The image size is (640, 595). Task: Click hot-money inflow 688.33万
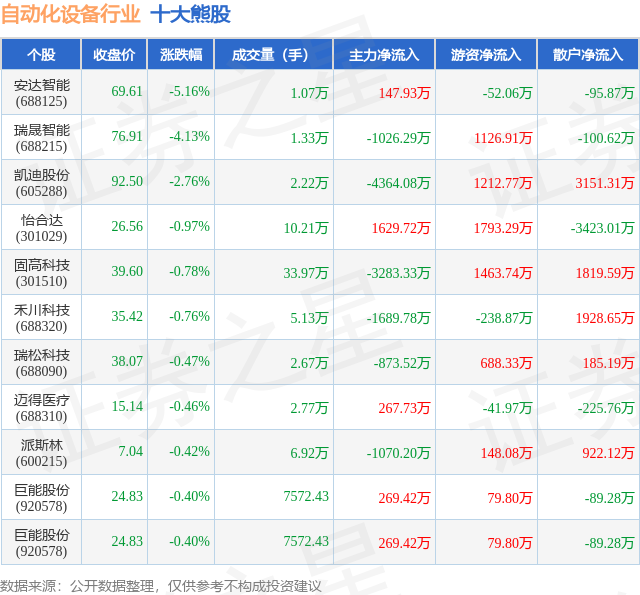tap(506, 363)
